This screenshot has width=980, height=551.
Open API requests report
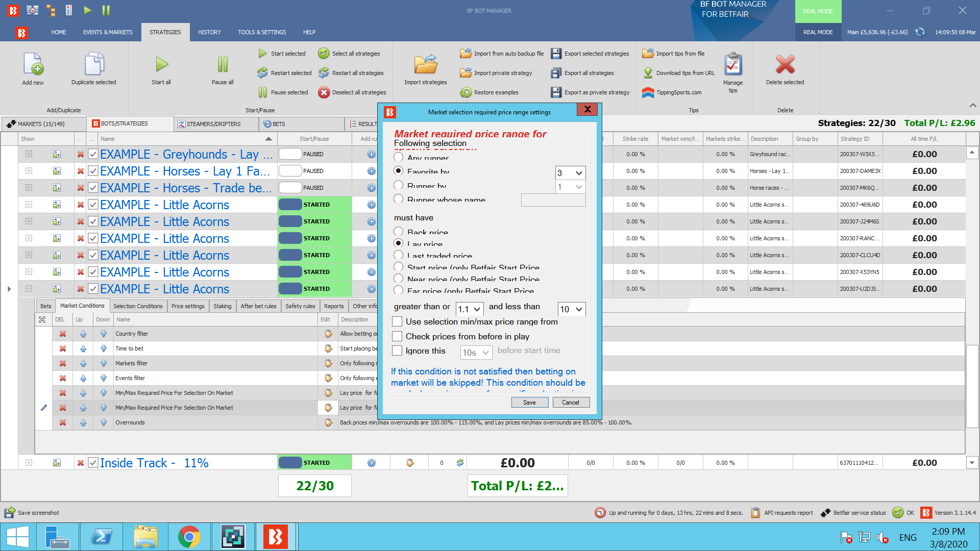tap(782, 513)
